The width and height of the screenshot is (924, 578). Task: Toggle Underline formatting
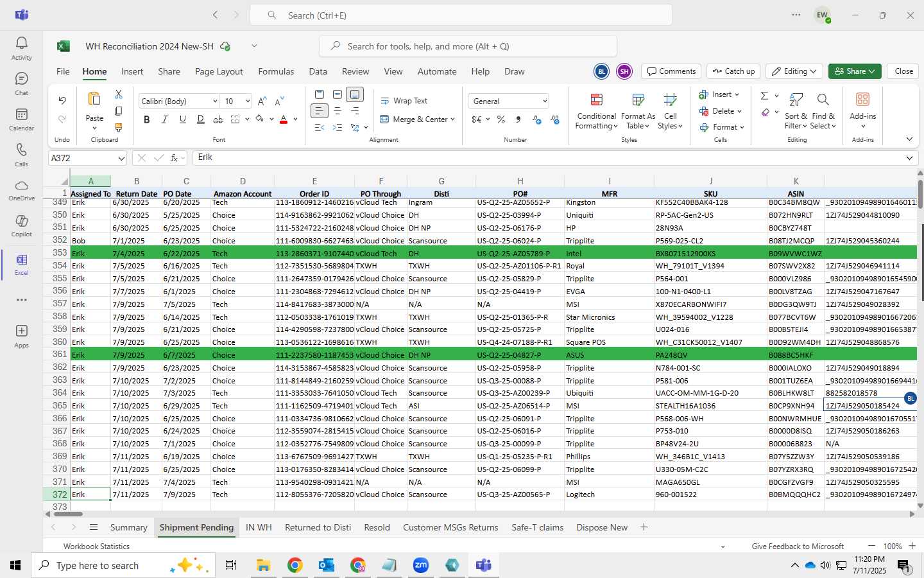183,119
